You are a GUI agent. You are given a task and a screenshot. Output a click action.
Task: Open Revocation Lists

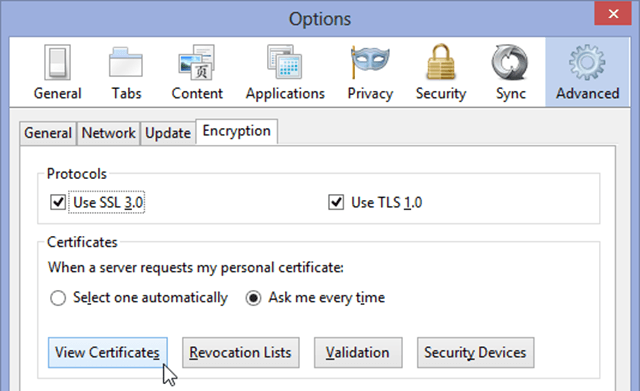[x=240, y=353]
